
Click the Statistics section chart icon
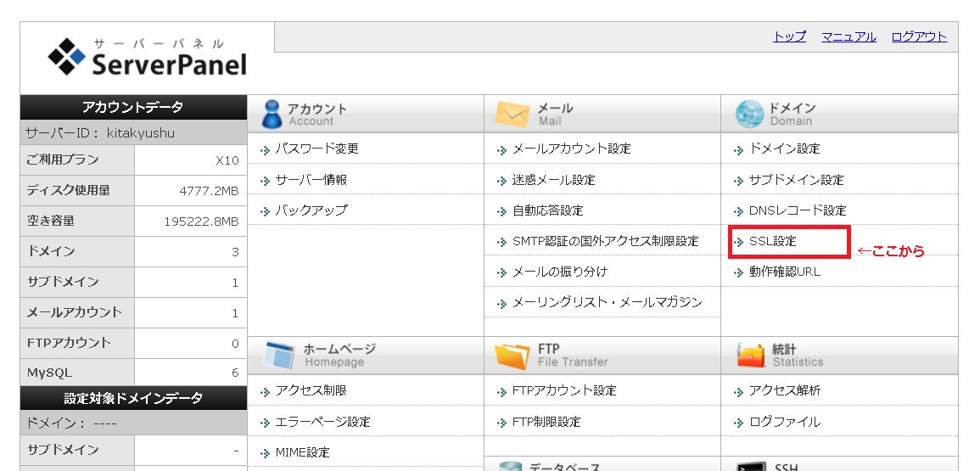tap(751, 356)
